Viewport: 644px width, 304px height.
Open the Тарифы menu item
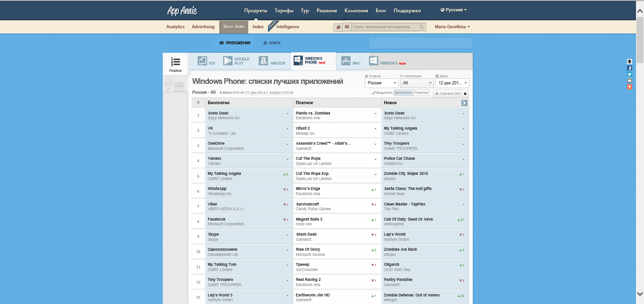284,10
